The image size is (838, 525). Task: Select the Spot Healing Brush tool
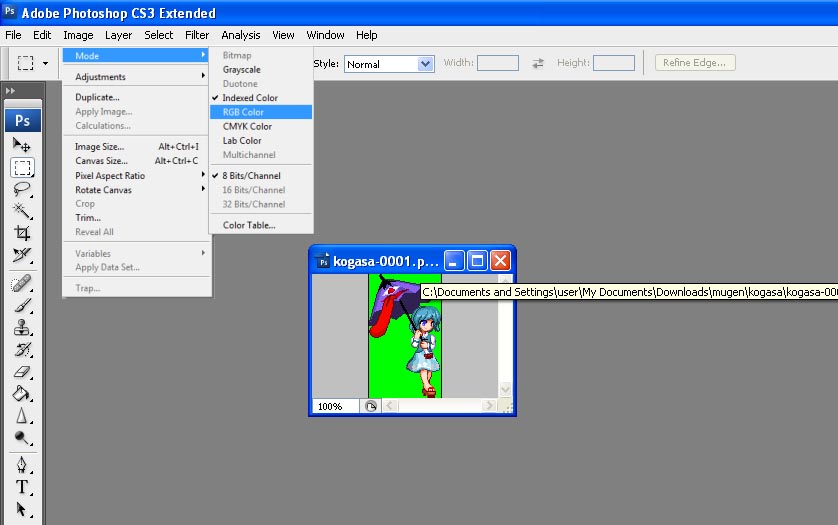(22, 283)
